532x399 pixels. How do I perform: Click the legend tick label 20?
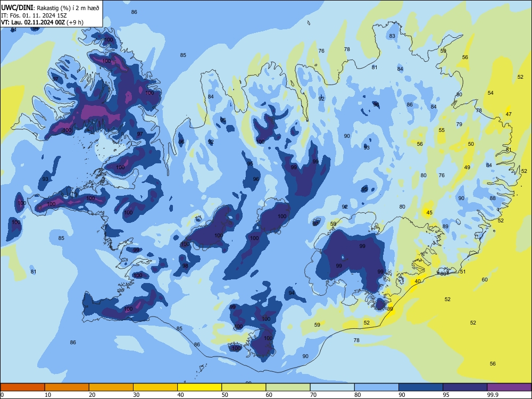pyautogui.click(x=92, y=395)
